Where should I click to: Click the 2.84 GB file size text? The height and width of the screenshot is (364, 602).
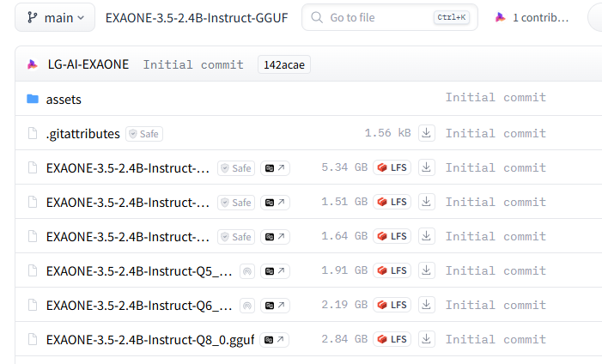tap(344, 339)
